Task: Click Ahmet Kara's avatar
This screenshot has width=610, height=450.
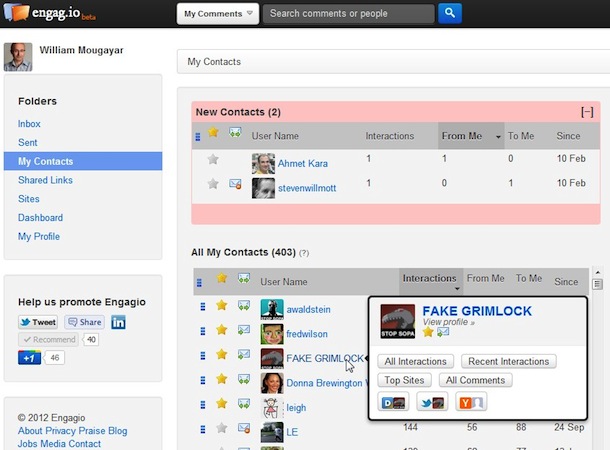Action: pos(263,164)
